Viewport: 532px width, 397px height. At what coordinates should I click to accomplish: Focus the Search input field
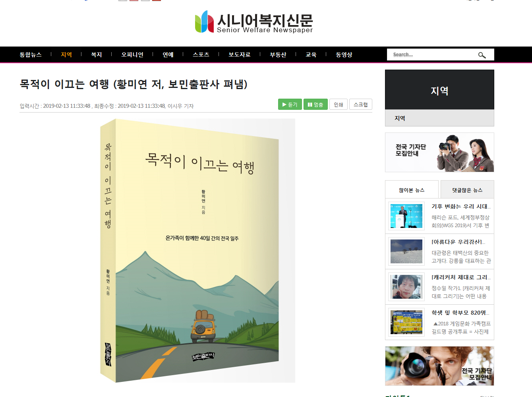433,54
